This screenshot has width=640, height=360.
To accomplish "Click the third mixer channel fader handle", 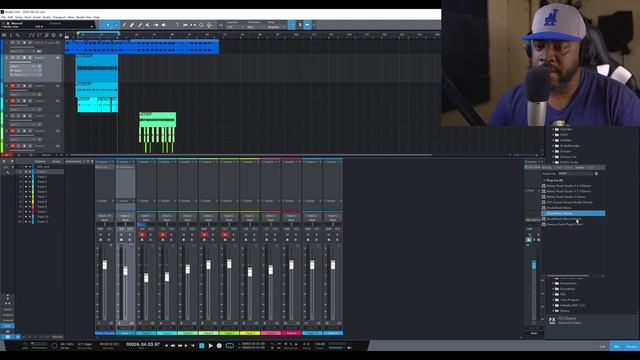I will coord(146,278).
